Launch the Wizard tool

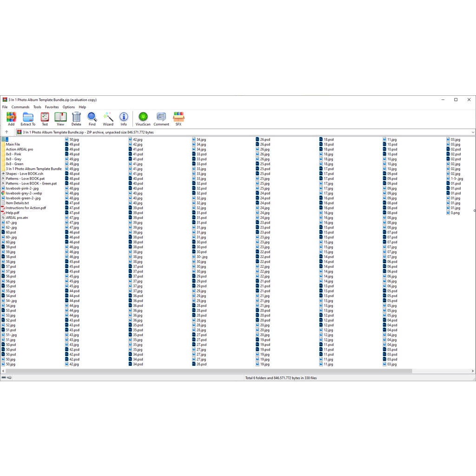pyautogui.click(x=108, y=119)
